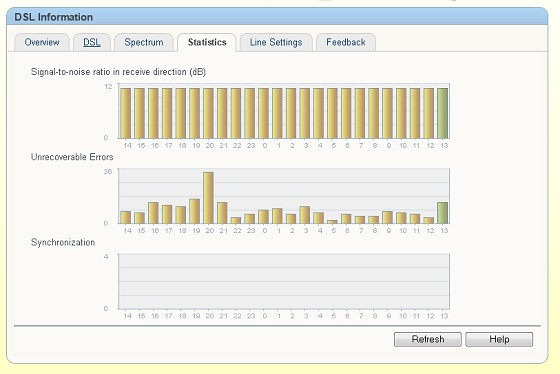560x374 pixels.
Task: Open the Line Settings tab
Action: [276, 43]
